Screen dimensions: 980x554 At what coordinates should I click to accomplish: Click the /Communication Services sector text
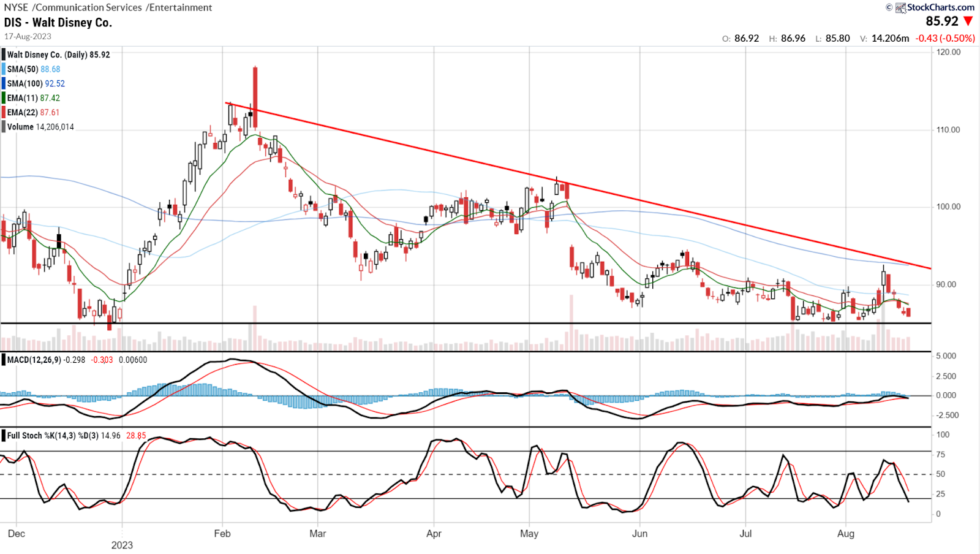87,7
